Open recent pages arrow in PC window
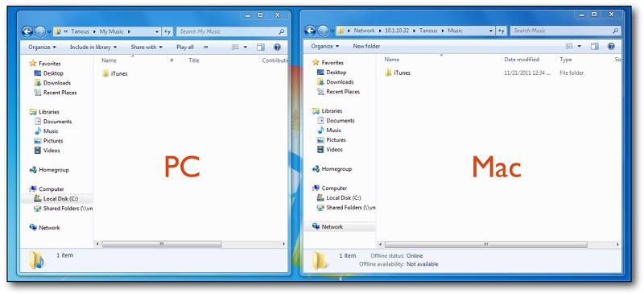Screen dimensions: 644x294 [x=49, y=31]
